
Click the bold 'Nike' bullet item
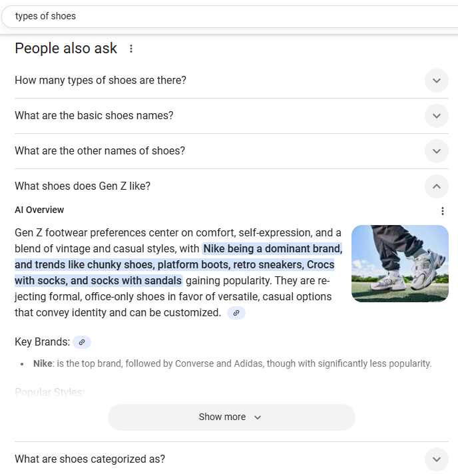click(x=43, y=363)
